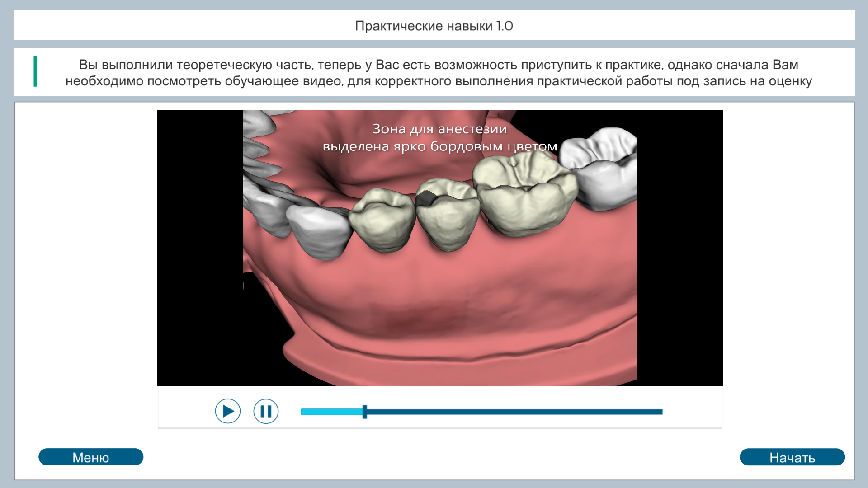Click the black area left of the jaw model
The height and width of the screenshot is (488, 868).
[x=199, y=249]
